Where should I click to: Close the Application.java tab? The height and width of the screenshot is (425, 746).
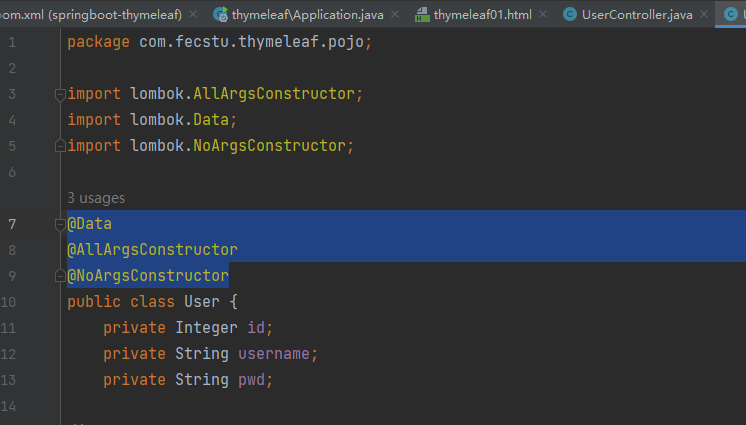(x=395, y=15)
